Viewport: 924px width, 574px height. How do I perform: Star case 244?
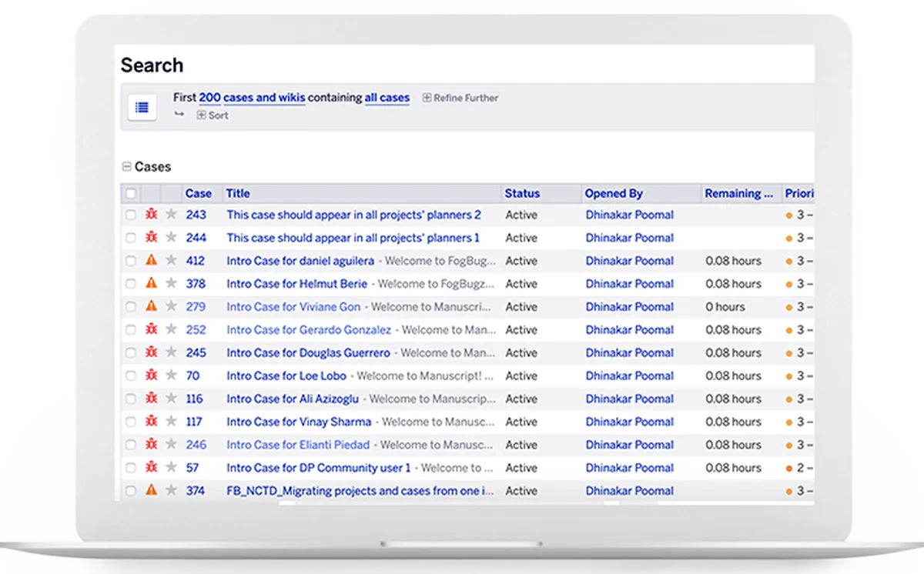(171, 238)
